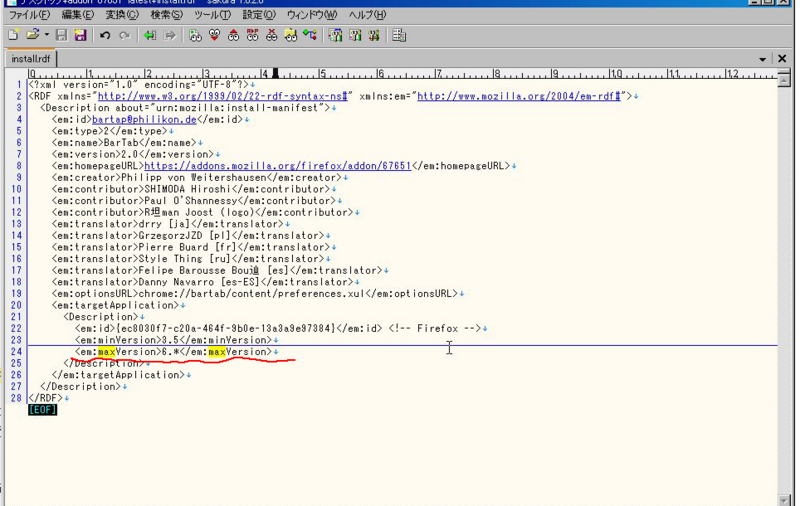800x506 pixels.
Task: Click the Save As purple floppy icon
Action: click(x=80, y=35)
